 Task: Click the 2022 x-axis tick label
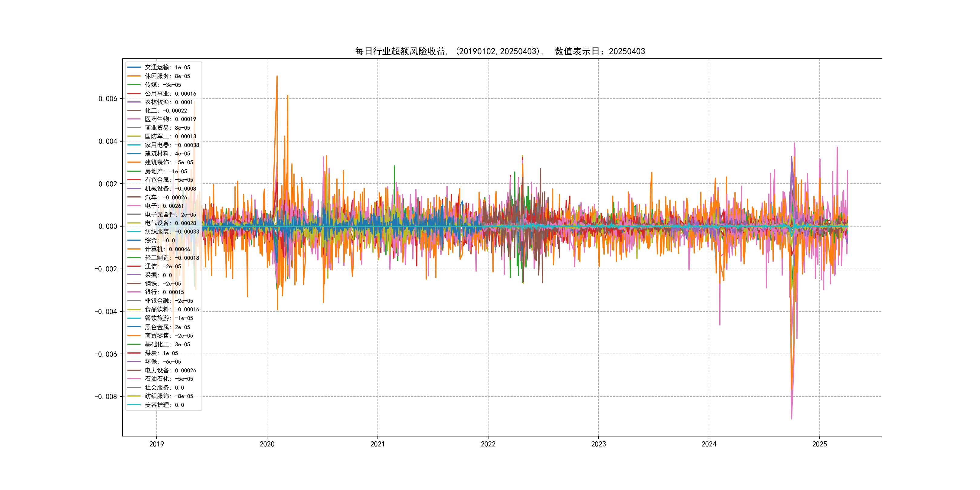click(x=488, y=444)
